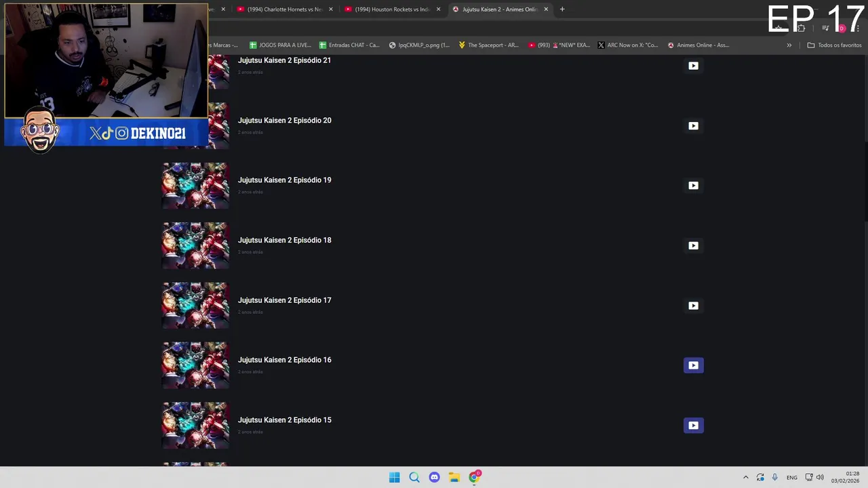868x488 pixels.
Task: Open a new browser tab
Action: pos(562,9)
